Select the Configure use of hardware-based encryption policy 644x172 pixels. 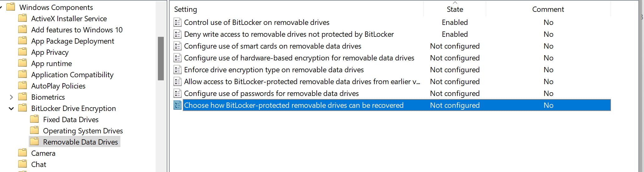299,58
